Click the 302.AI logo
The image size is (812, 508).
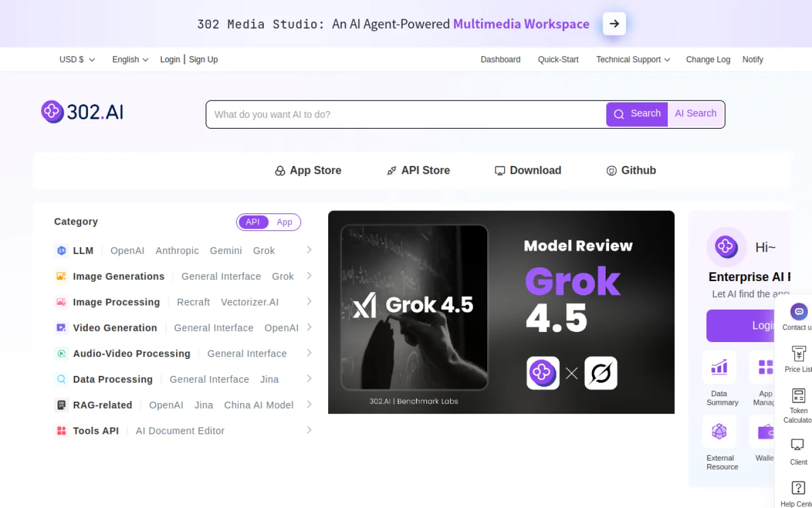point(82,112)
